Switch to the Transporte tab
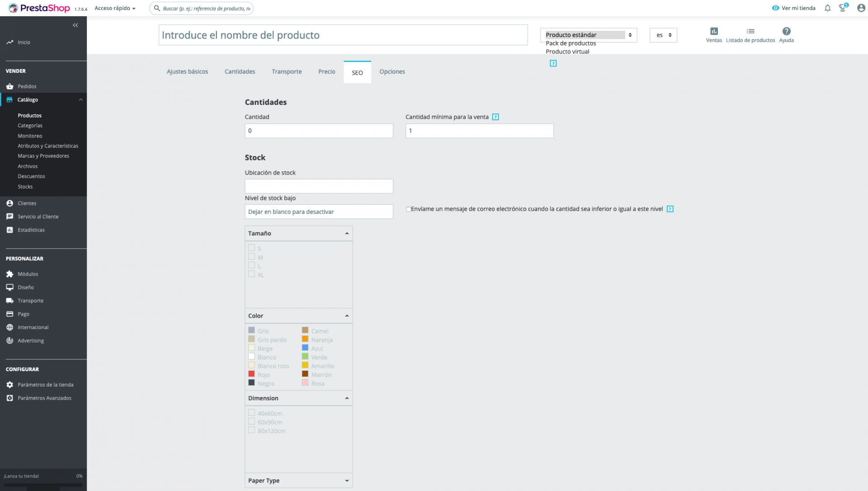The width and height of the screenshot is (868, 491). pos(287,71)
